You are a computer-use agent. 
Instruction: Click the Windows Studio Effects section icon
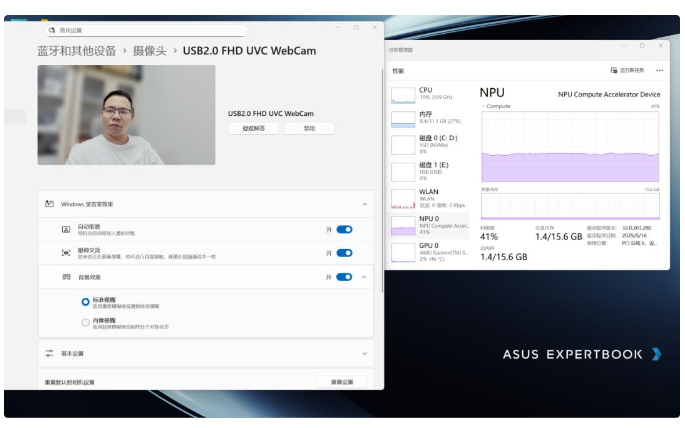[49, 204]
